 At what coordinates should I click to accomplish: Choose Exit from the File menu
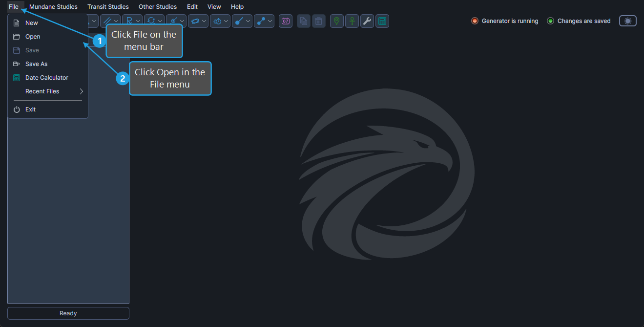(48, 109)
